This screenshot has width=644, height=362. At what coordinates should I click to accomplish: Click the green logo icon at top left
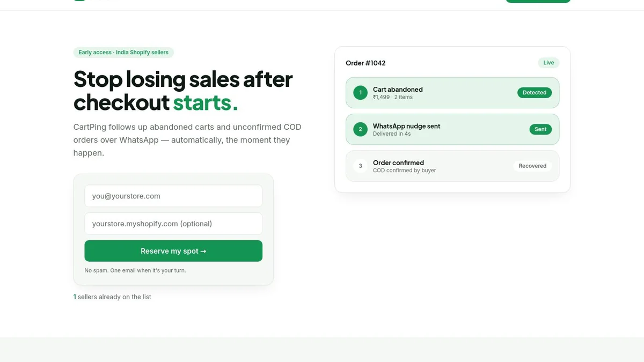coord(79,1)
